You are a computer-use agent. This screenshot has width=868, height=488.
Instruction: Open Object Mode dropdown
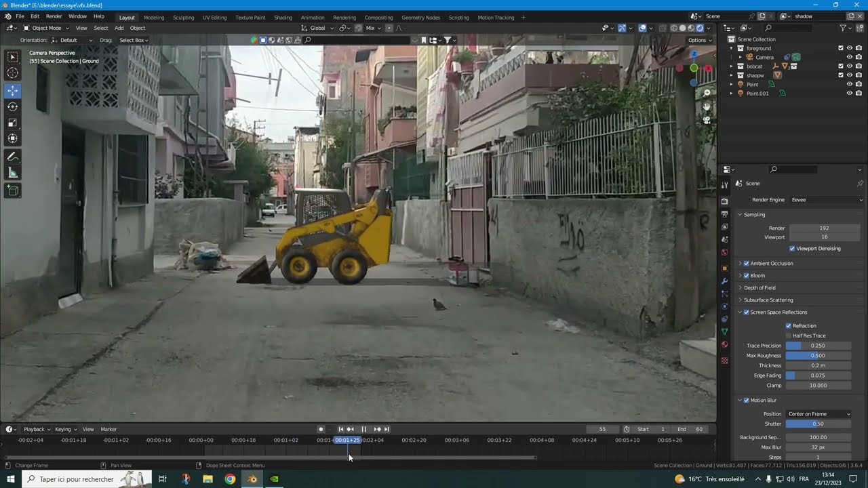pyautogui.click(x=47, y=28)
